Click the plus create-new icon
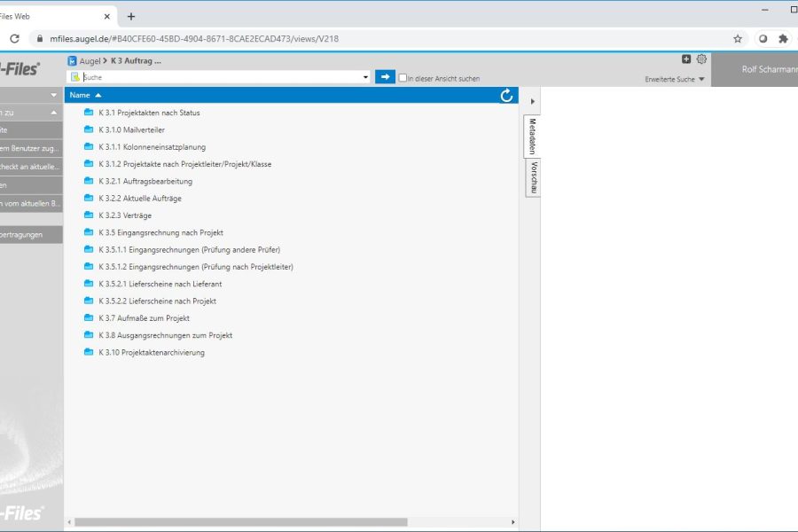 pos(686,59)
